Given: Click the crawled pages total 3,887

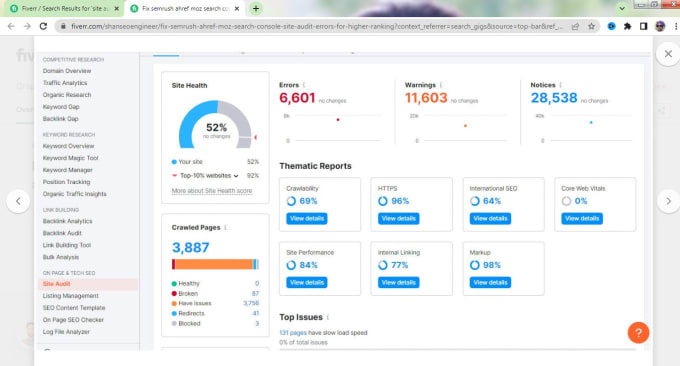Looking at the screenshot, I should (x=191, y=248).
